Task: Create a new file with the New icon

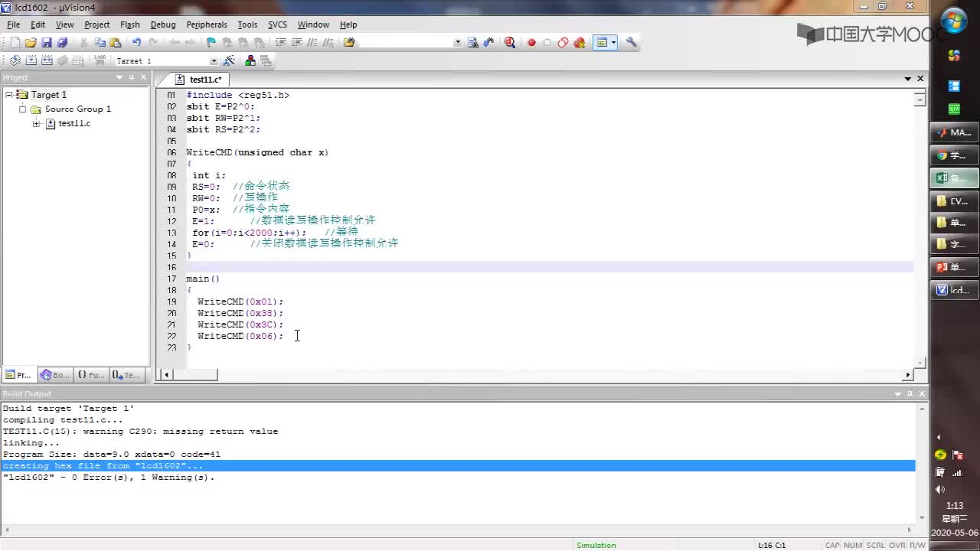Action: click(x=15, y=43)
